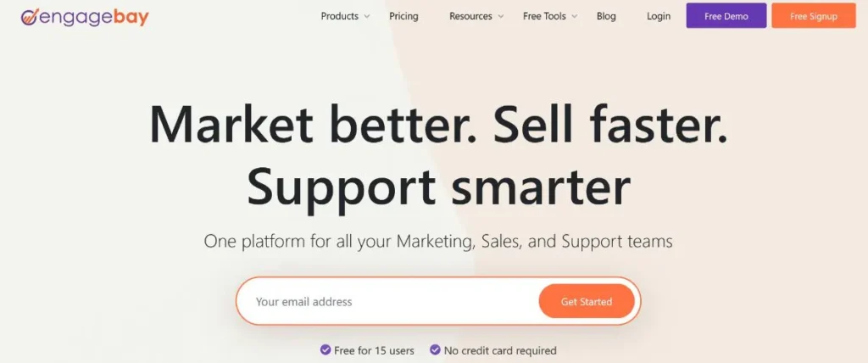The image size is (868, 363).
Task: Click the checkmark icon beside No credit card required
Action: (435, 349)
